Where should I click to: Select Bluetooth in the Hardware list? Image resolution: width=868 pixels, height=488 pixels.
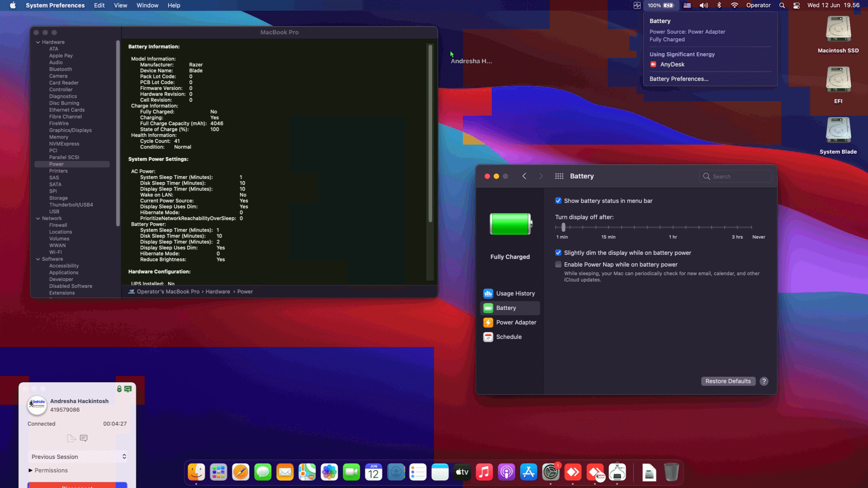61,69
